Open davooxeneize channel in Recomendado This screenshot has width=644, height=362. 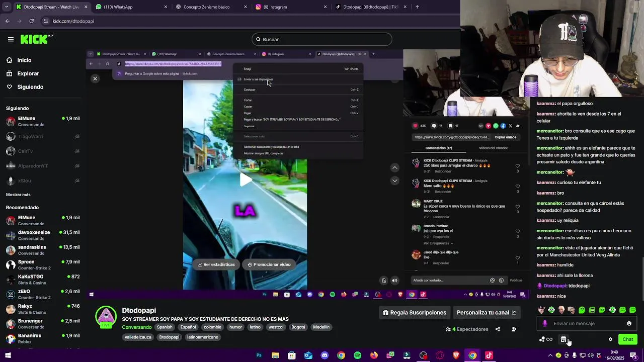point(43,235)
